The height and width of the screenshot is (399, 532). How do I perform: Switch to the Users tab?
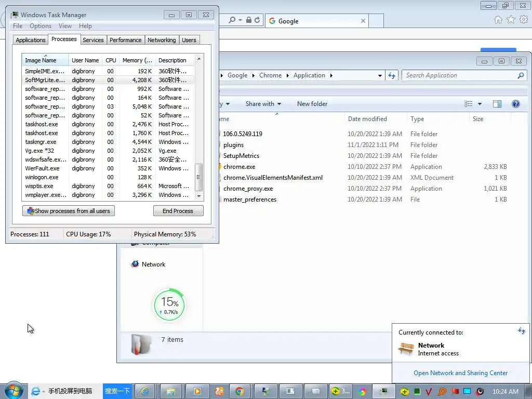click(189, 40)
